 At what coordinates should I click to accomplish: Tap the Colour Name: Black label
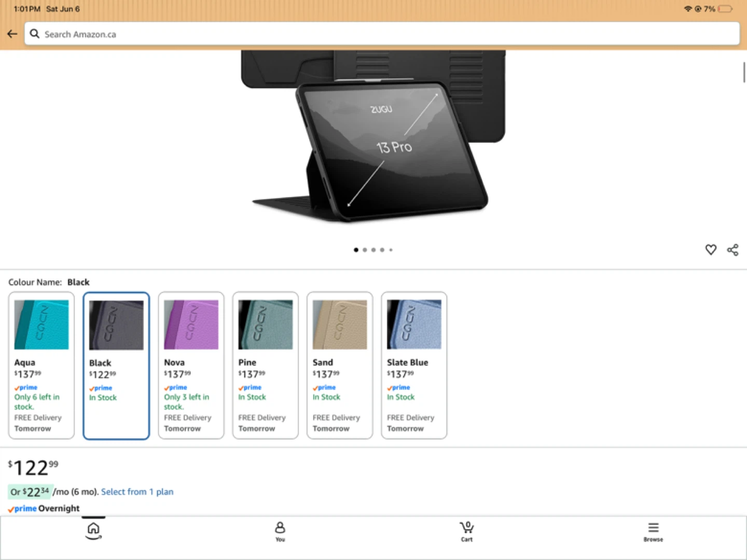tap(49, 282)
